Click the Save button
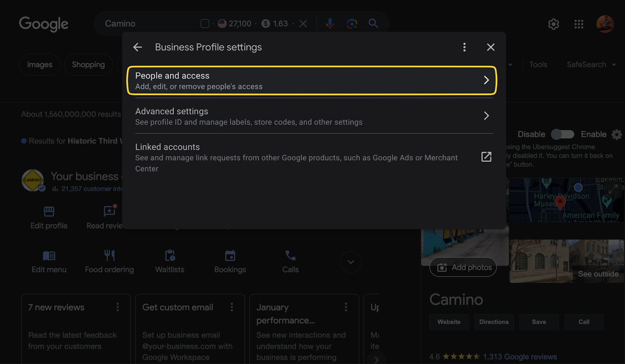 point(539,322)
